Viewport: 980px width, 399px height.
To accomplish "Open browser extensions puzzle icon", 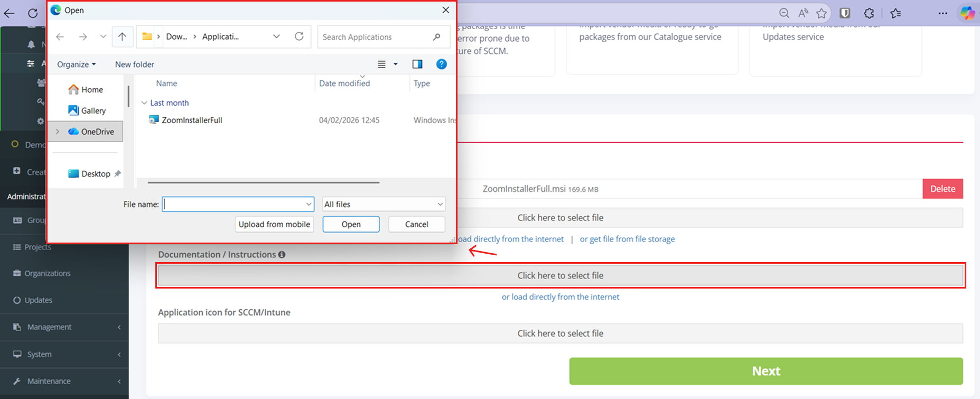I will pos(869,13).
